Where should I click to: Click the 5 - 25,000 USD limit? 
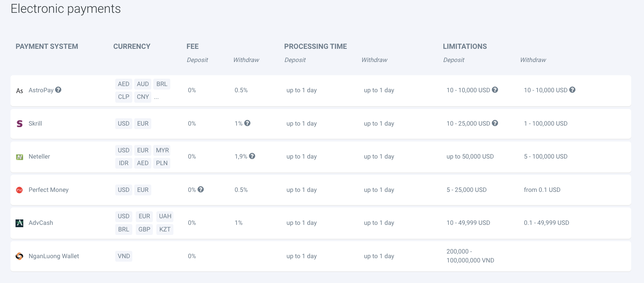click(x=466, y=190)
